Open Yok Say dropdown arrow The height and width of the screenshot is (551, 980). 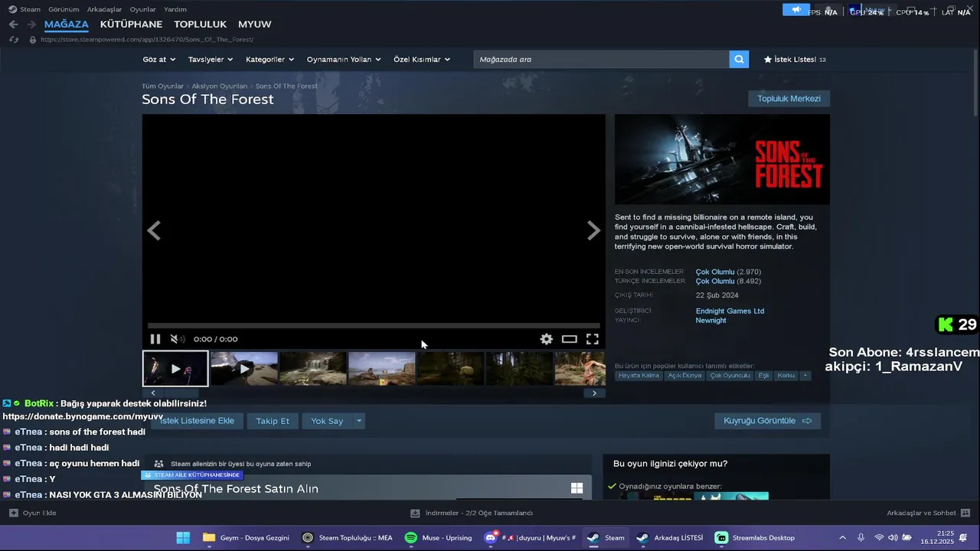click(358, 421)
